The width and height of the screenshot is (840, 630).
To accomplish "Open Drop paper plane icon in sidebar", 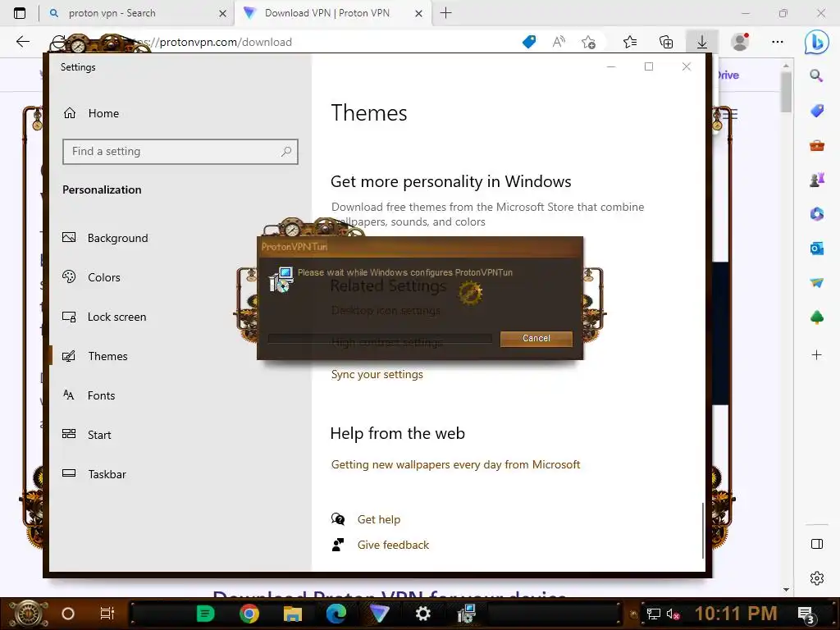I will (x=816, y=282).
